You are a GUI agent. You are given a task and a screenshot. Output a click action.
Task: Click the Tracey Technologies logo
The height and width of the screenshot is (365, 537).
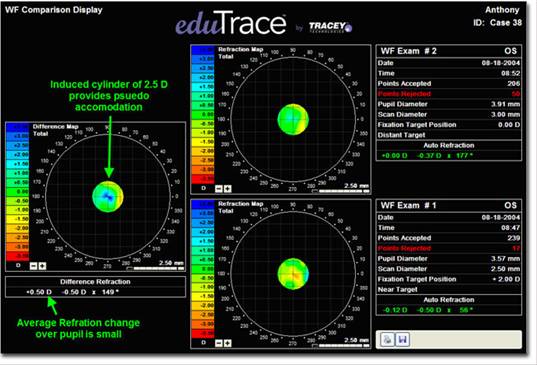(330, 27)
